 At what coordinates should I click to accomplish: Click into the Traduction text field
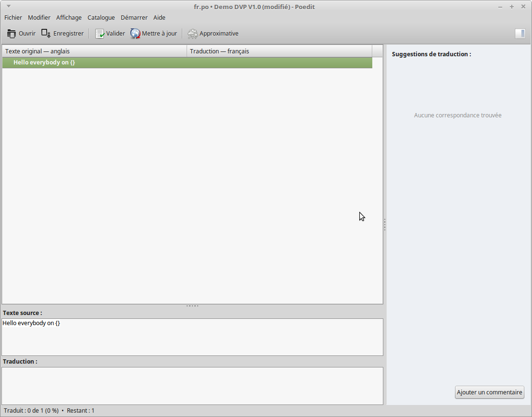(x=192, y=386)
